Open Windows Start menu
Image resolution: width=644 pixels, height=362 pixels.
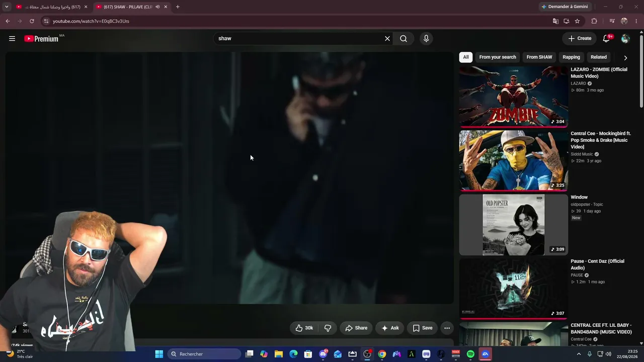[x=159, y=354]
